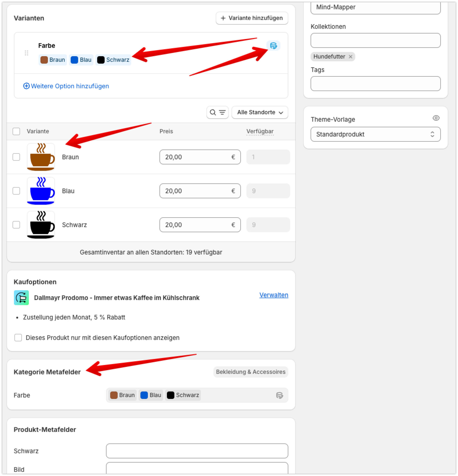Image resolution: width=458 pixels, height=476 pixels.
Task: Click the Theme-Vorlage preview eye icon
Action: (436, 118)
